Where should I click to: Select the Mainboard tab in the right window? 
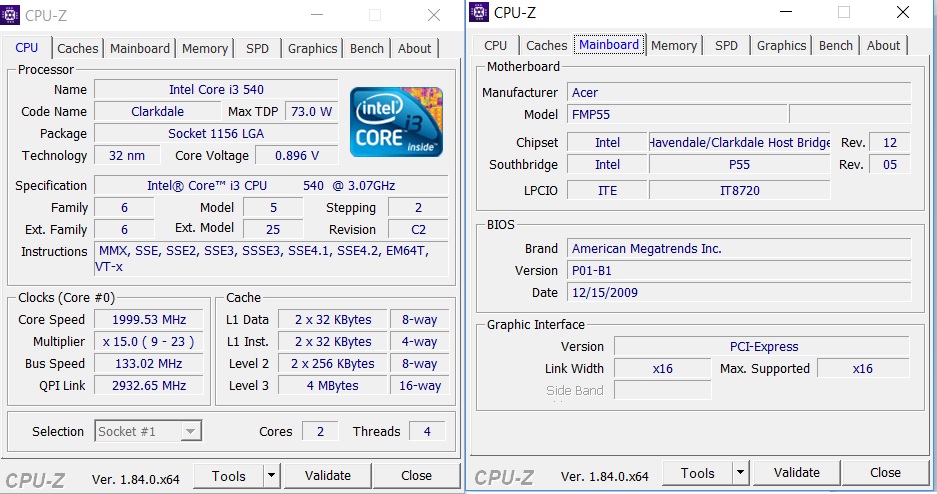[609, 45]
